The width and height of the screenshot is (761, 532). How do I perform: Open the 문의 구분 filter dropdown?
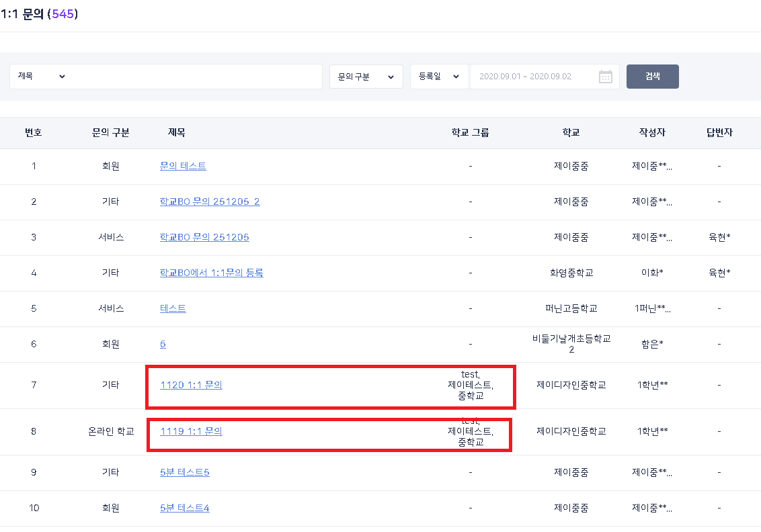coord(366,77)
